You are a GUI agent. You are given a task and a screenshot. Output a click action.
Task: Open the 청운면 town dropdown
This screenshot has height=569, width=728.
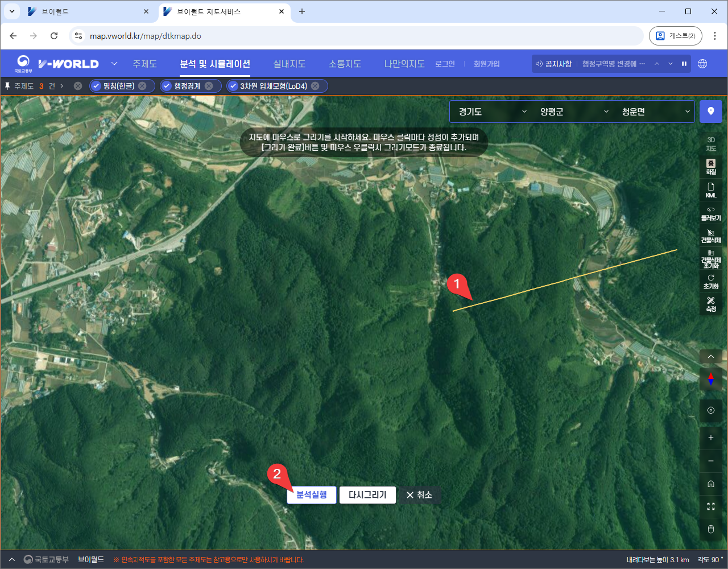[x=656, y=112]
